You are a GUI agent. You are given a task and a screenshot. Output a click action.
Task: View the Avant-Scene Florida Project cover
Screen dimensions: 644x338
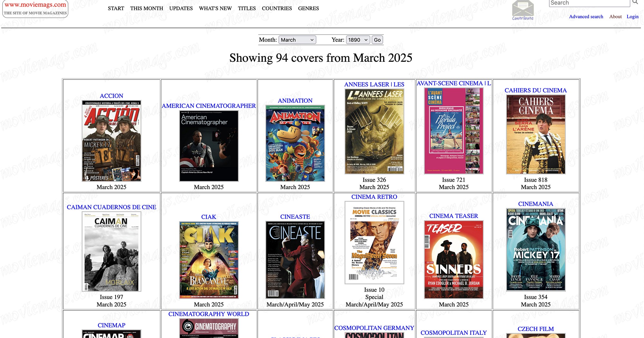(x=454, y=131)
